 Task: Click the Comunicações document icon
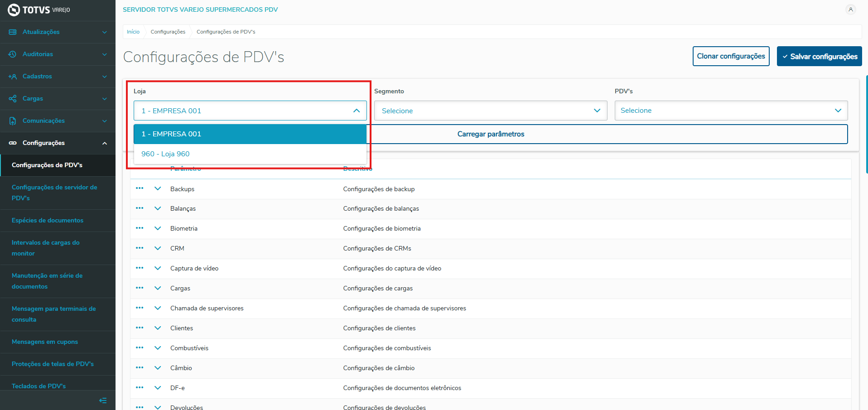click(x=13, y=121)
